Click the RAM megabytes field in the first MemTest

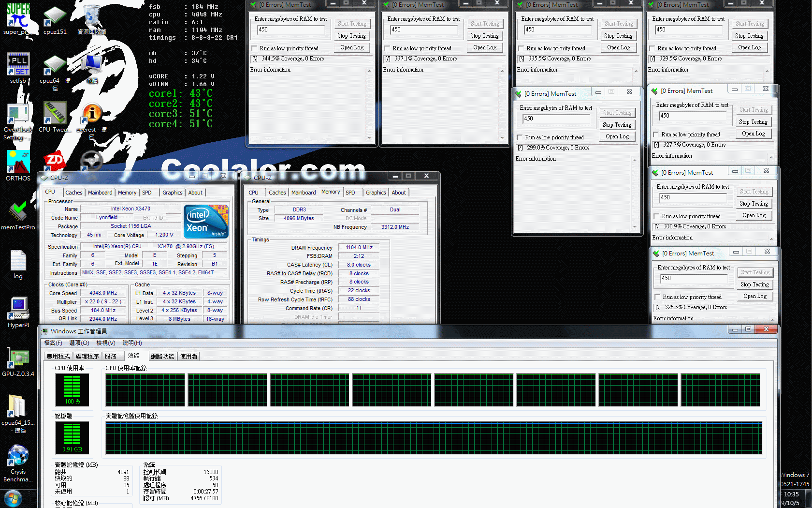click(290, 30)
